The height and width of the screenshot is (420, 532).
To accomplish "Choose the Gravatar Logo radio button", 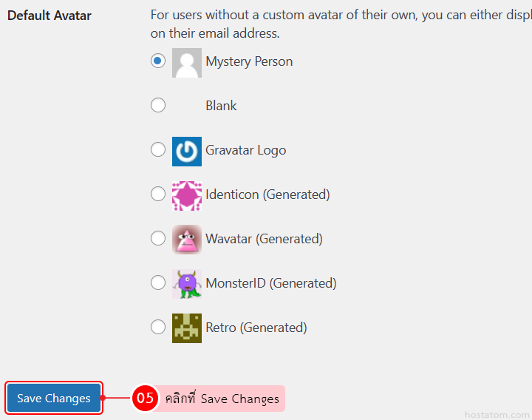I will 158,150.
